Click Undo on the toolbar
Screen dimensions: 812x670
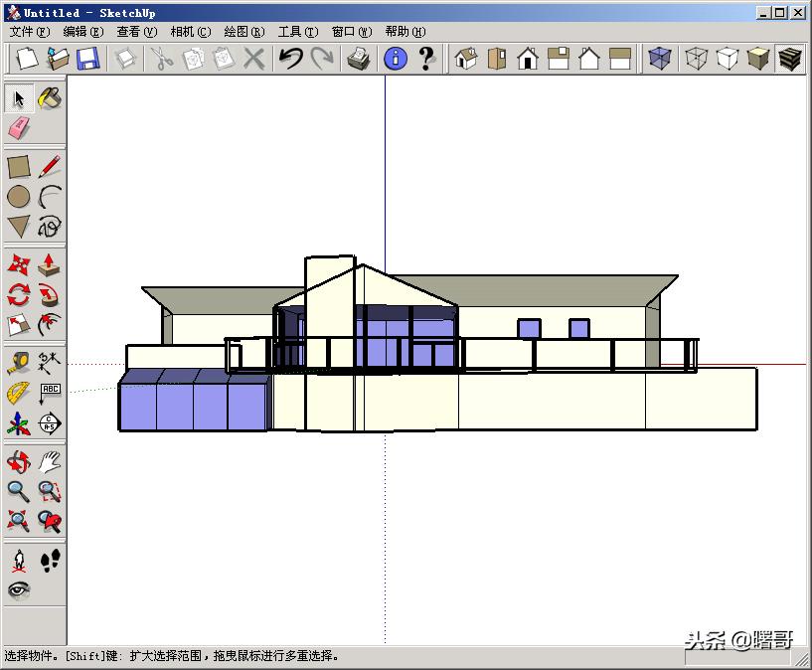coord(291,60)
